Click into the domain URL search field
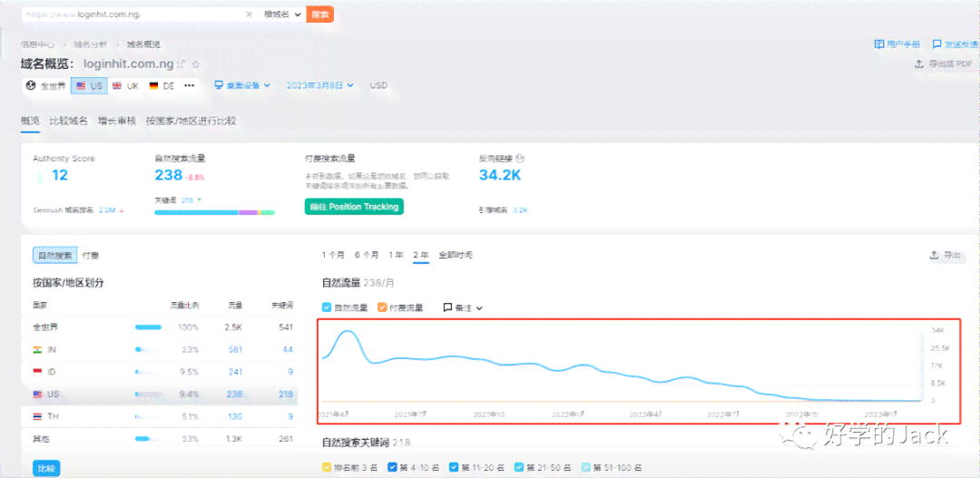Viewport: 980px width, 478px height. click(x=133, y=14)
